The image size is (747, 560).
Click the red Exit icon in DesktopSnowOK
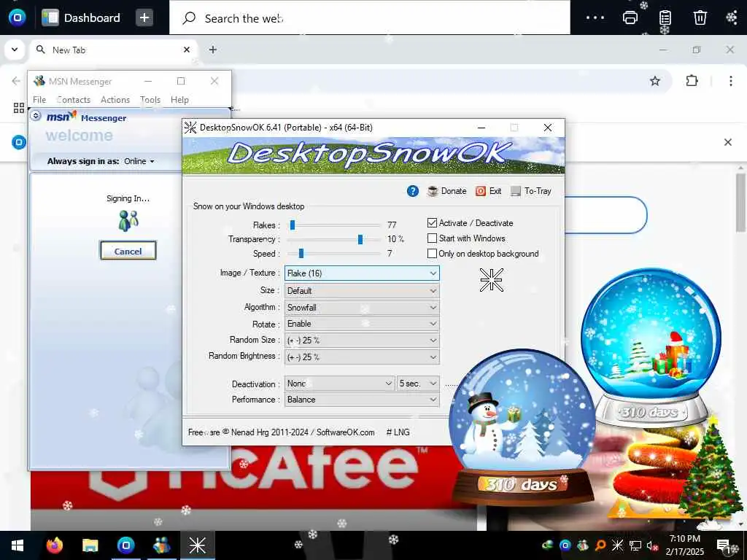click(x=481, y=191)
